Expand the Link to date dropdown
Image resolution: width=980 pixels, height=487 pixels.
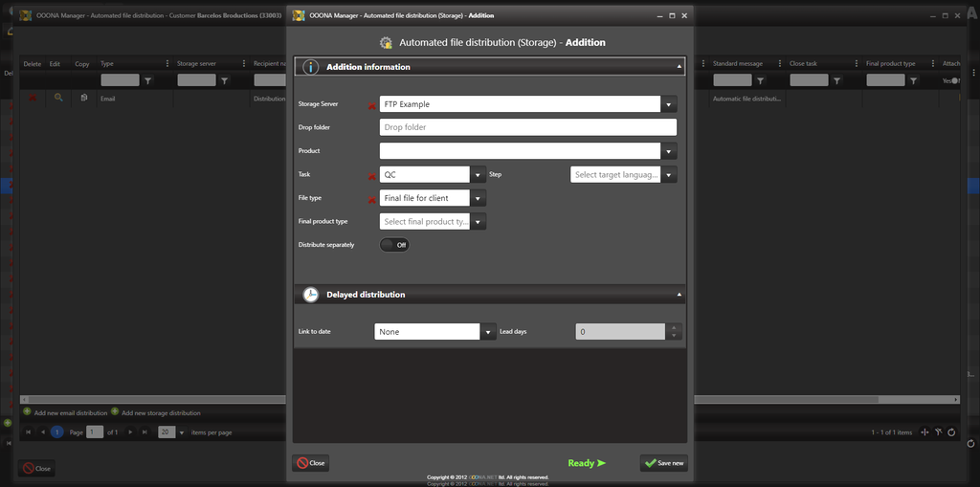click(486, 332)
